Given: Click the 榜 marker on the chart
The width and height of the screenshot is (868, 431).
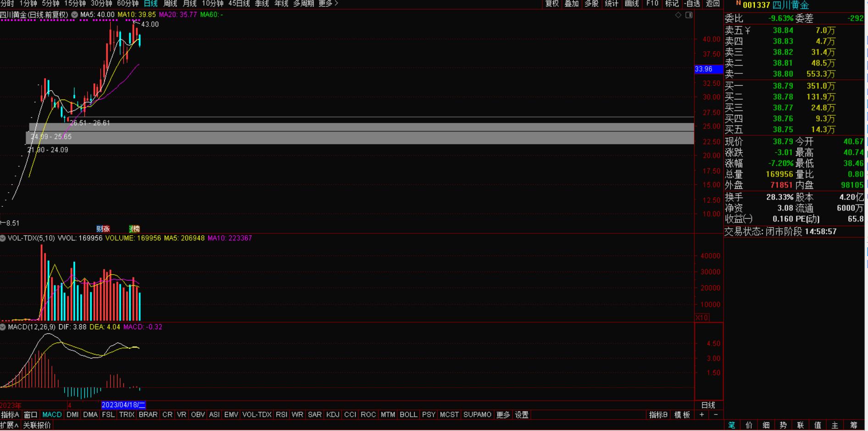Looking at the screenshot, I should (x=136, y=229).
